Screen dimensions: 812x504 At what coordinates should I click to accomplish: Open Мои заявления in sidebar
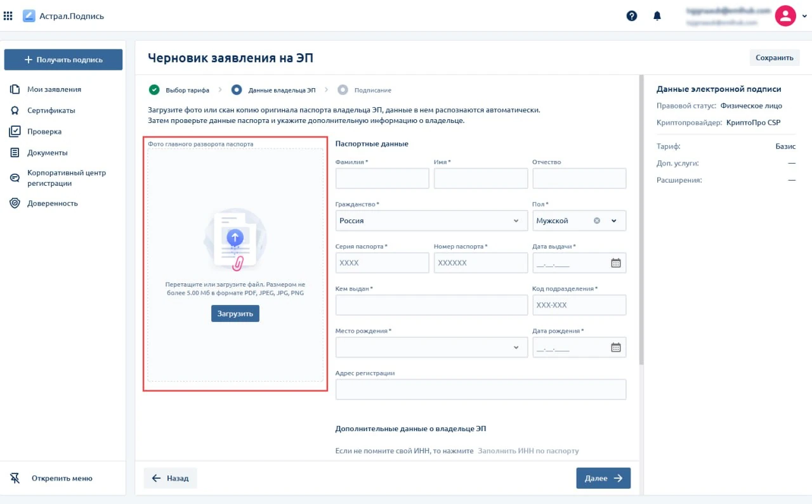[54, 89]
